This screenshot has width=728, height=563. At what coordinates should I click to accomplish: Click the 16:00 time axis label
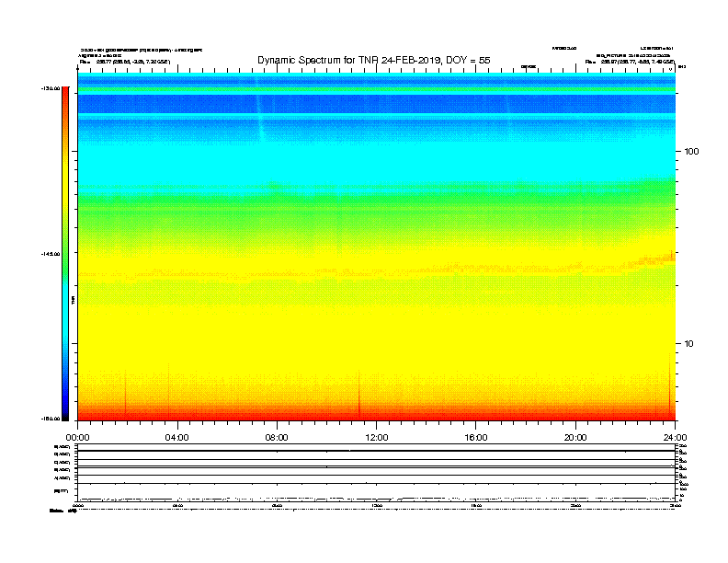point(476,438)
